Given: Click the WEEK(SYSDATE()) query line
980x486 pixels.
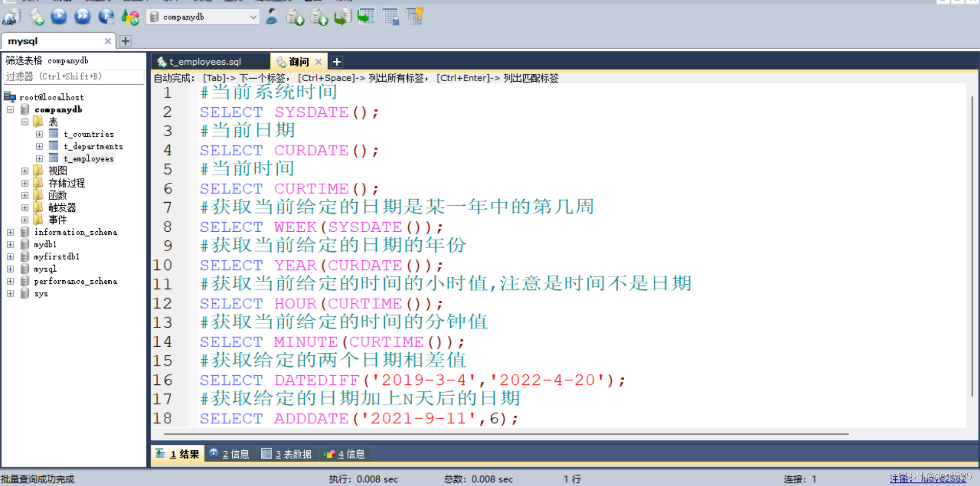Looking at the screenshot, I should click(322, 227).
